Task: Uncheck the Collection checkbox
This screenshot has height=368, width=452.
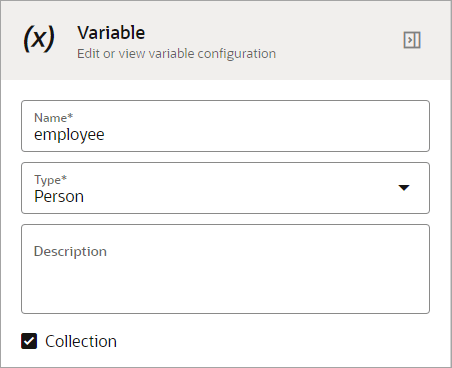Action: click(x=29, y=341)
